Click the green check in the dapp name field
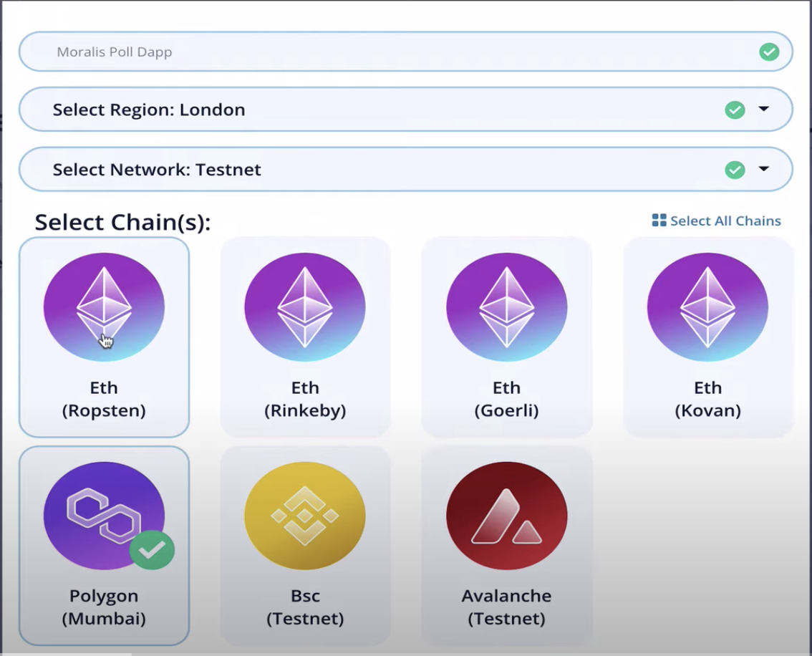Viewport: 812px width, 656px height. pyautogui.click(x=769, y=52)
